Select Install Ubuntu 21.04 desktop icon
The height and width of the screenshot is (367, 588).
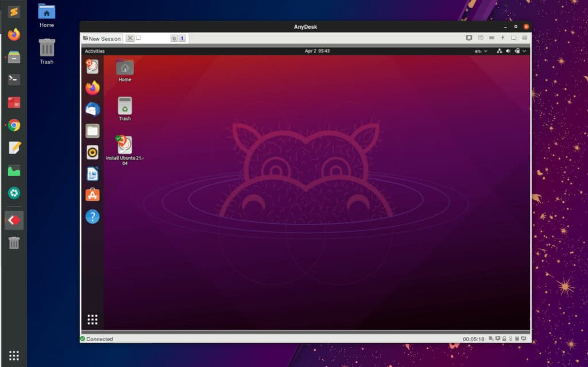(125, 150)
